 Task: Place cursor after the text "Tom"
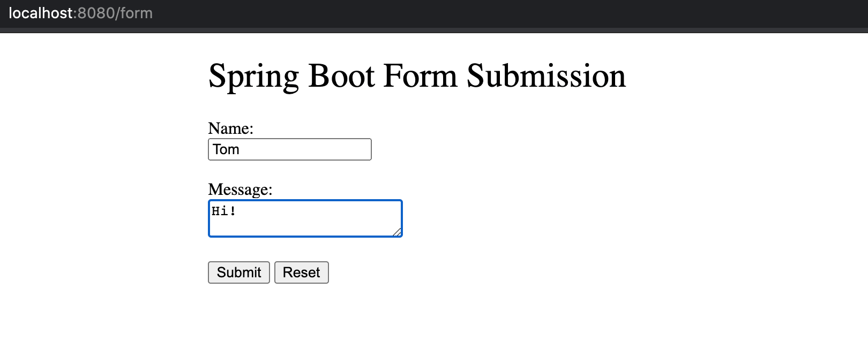(241, 149)
